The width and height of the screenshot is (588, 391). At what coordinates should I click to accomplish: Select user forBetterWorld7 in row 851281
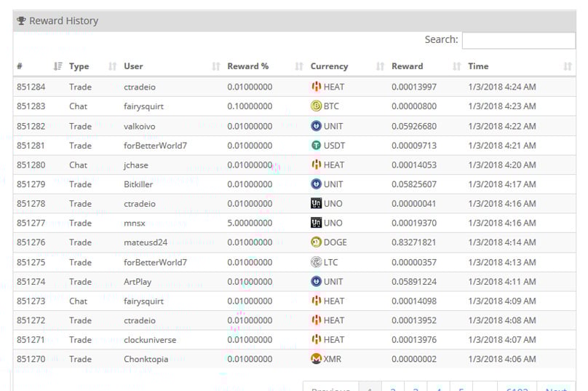(x=155, y=145)
